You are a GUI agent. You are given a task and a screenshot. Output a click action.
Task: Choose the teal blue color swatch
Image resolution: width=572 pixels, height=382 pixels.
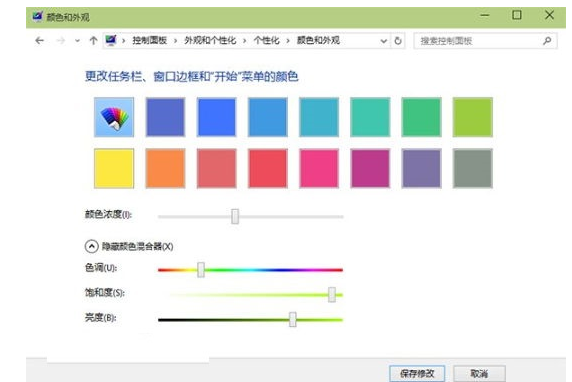[x=319, y=117]
